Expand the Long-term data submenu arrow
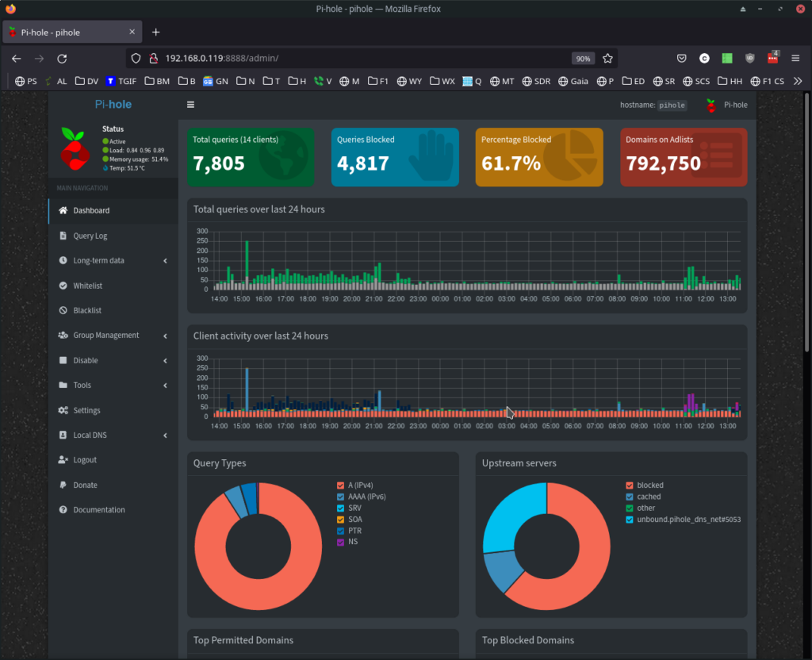812x660 pixels. coord(165,260)
